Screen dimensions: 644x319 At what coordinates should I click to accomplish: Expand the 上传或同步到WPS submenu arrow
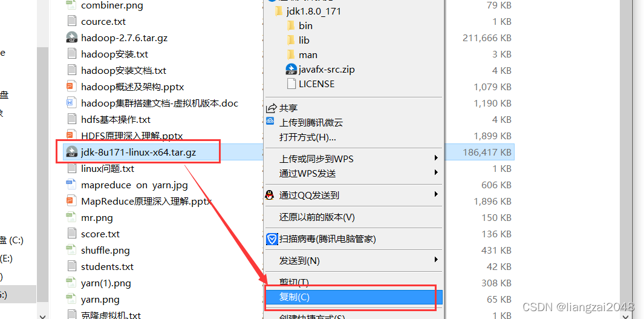click(436, 158)
